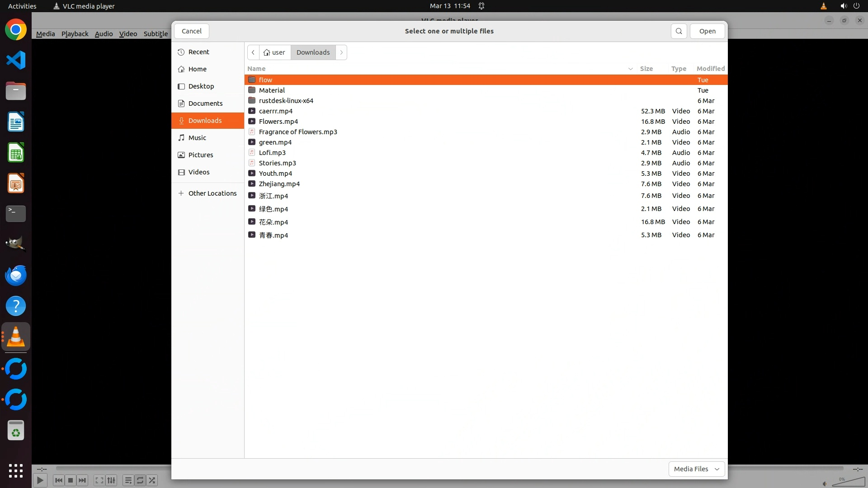Screen dimensions: 868x488
Task: Toggle the random shuffle button
Action: coord(152,480)
